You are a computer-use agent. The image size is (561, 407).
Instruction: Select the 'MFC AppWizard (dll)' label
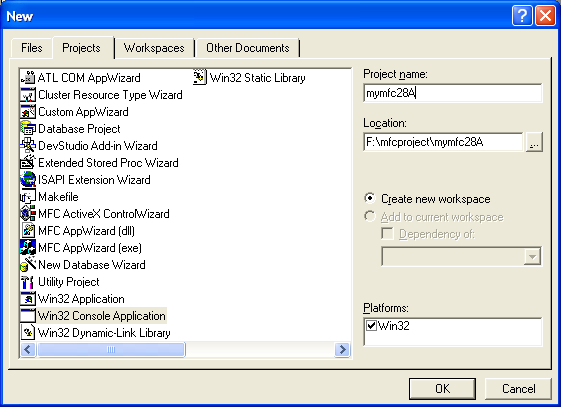click(87, 231)
